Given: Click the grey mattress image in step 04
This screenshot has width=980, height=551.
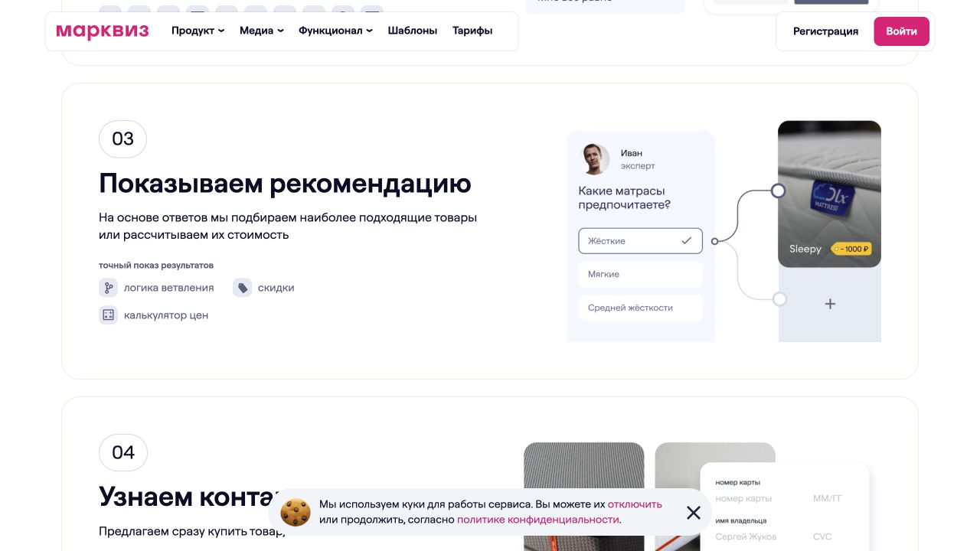Looking at the screenshot, I should (584, 497).
